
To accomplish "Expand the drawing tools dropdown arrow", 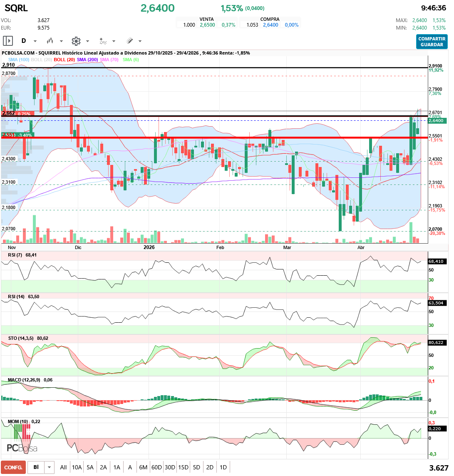I will click(140, 41).
